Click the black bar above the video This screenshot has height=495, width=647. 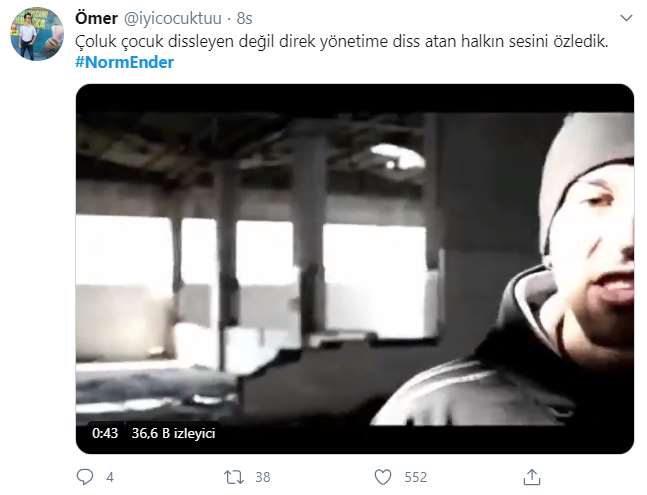[x=355, y=98]
